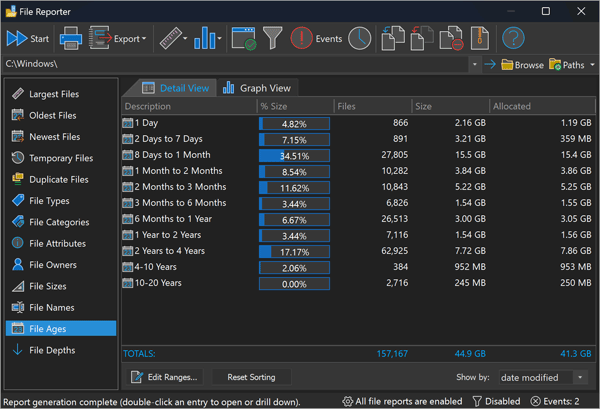
Task: Open the Events log
Action: click(x=316, y=38)
